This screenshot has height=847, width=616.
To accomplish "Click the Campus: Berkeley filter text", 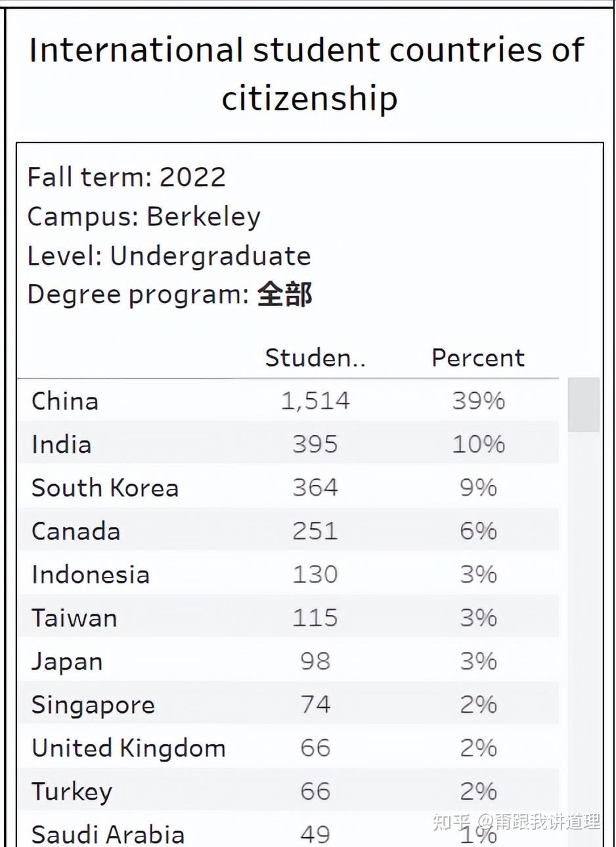I will [x=144, y=216].
